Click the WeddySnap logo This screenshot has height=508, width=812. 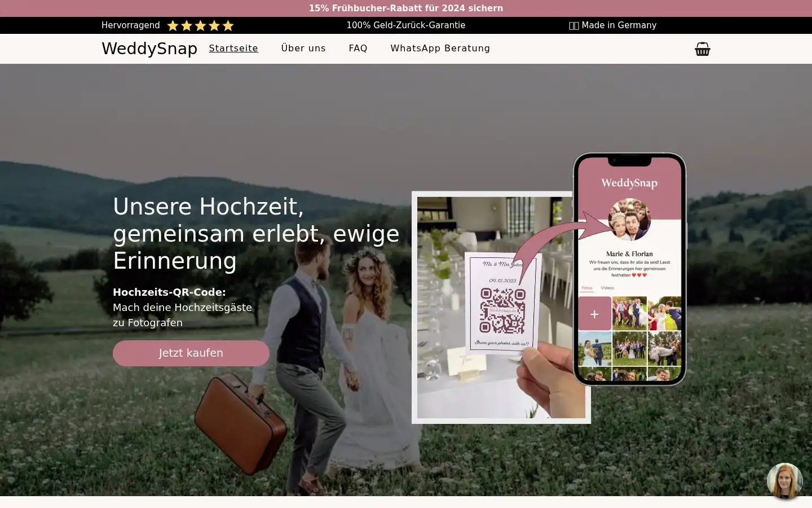(149, 49)
